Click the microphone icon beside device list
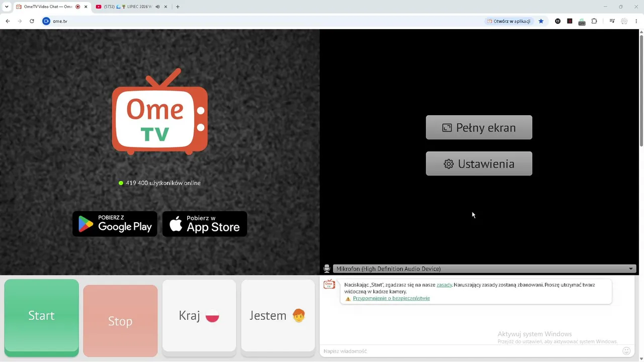 point(327,269)
